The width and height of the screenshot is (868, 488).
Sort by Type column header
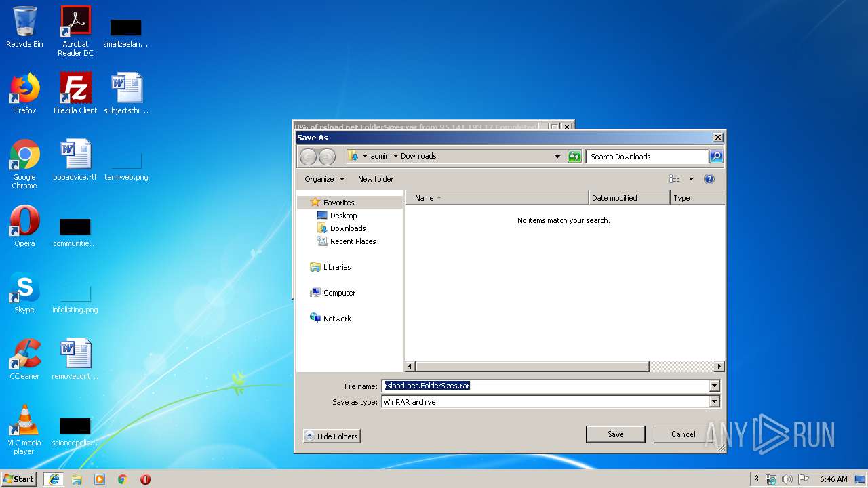698,198
